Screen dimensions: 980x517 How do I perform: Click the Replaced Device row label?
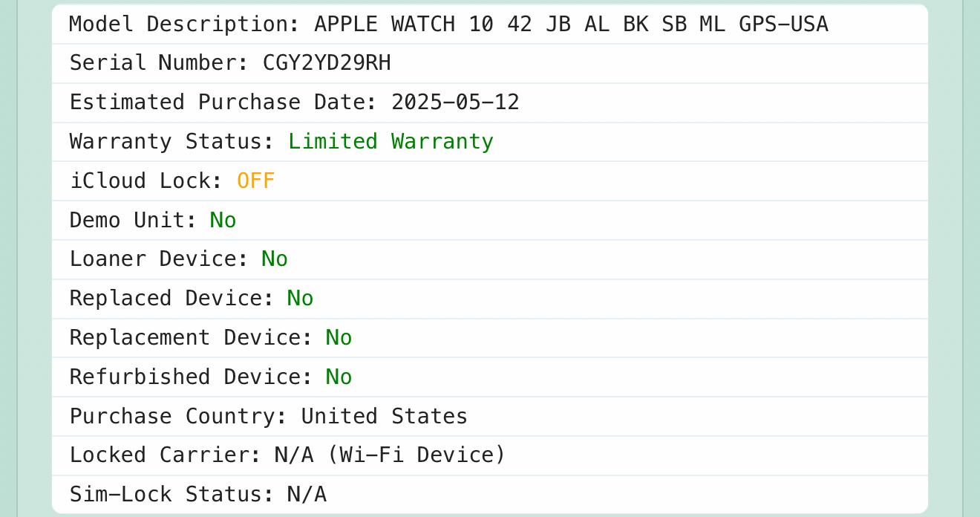(x=171, y=299)
